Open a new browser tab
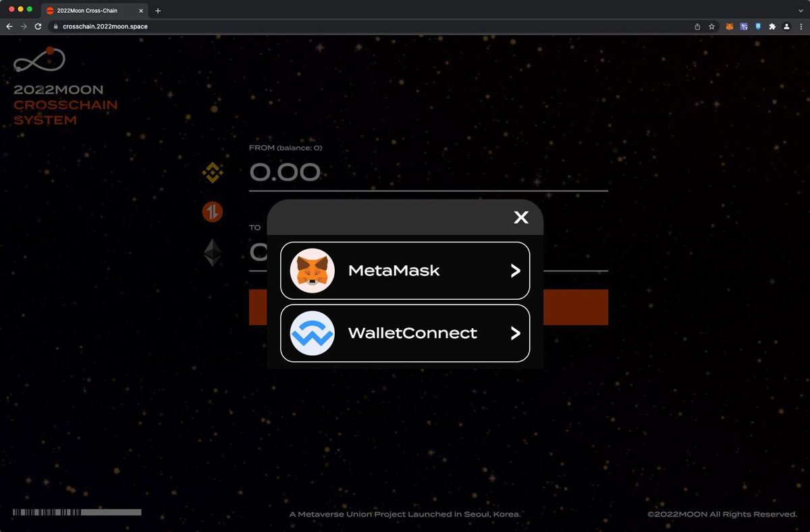The height and width of the screenshot is (532, 810). click(158, 11)
